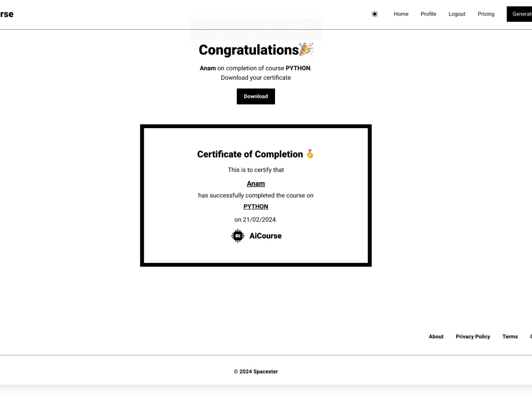Click Logout in the navigation bar
The image size is (532, 399).
coord(456,14)
